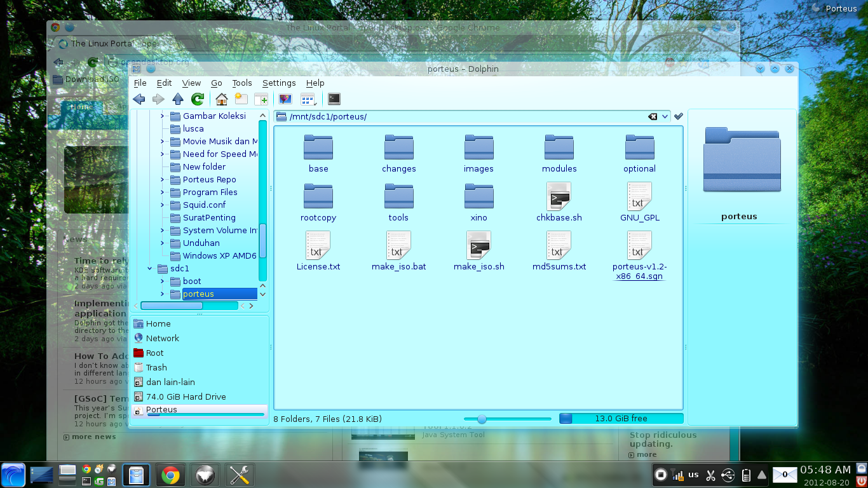
Task: Go to Home folder via house icon
Action: click(x=222, y=99)
